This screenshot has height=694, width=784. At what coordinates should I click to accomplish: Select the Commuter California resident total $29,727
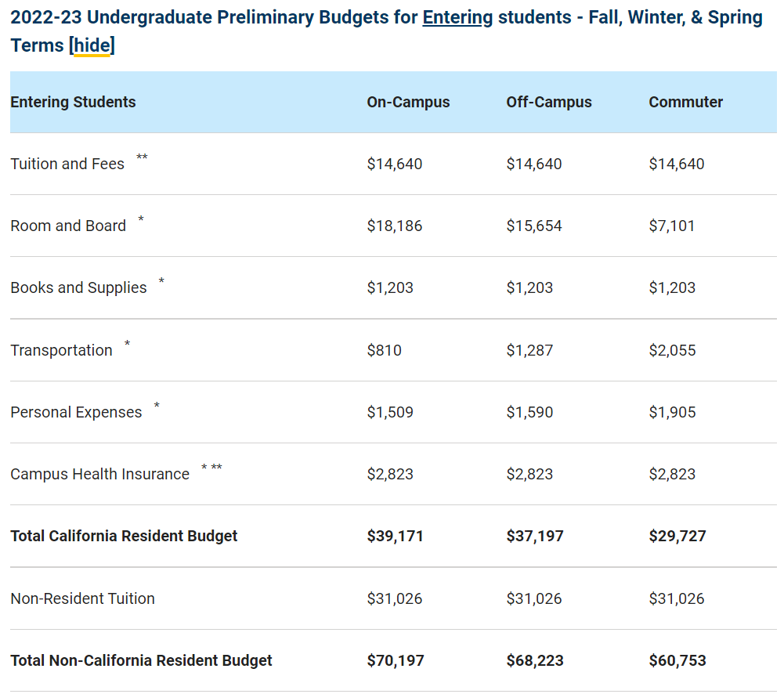tap(677, 536)
